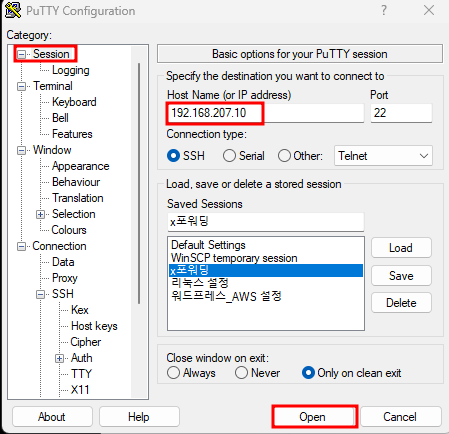Open the Host keys category
Image resolution: width=449 pixels, height=434 pixels.
94,326
